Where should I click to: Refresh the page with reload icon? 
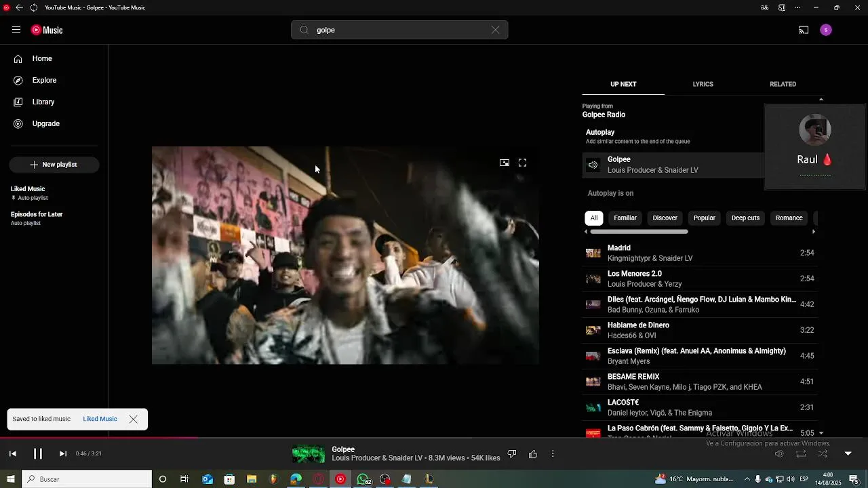tap(33, 7)
